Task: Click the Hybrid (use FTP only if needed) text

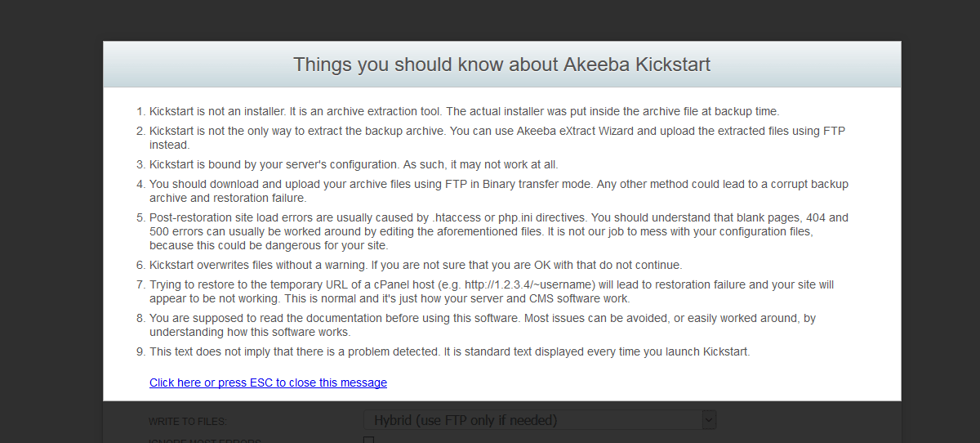Action: coord(465,420)
